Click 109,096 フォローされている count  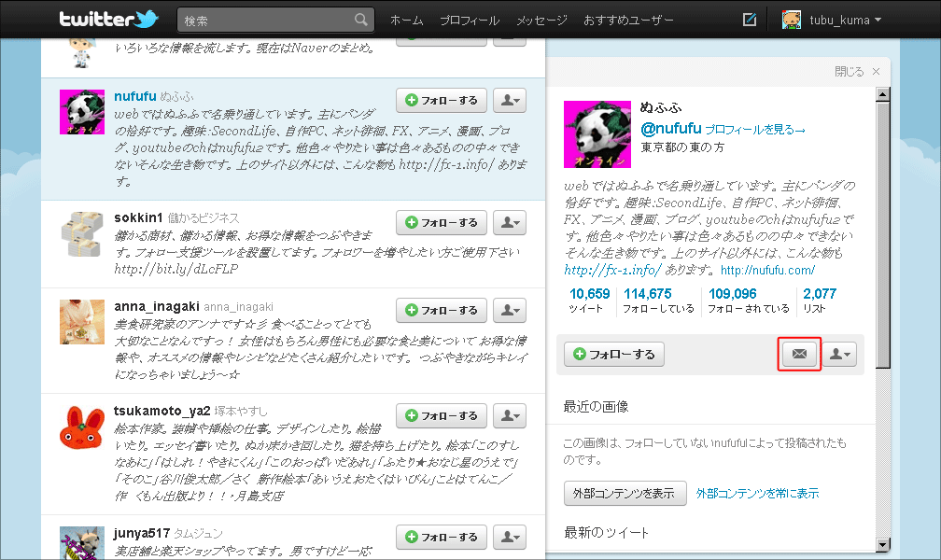click(x=749, y=301)
